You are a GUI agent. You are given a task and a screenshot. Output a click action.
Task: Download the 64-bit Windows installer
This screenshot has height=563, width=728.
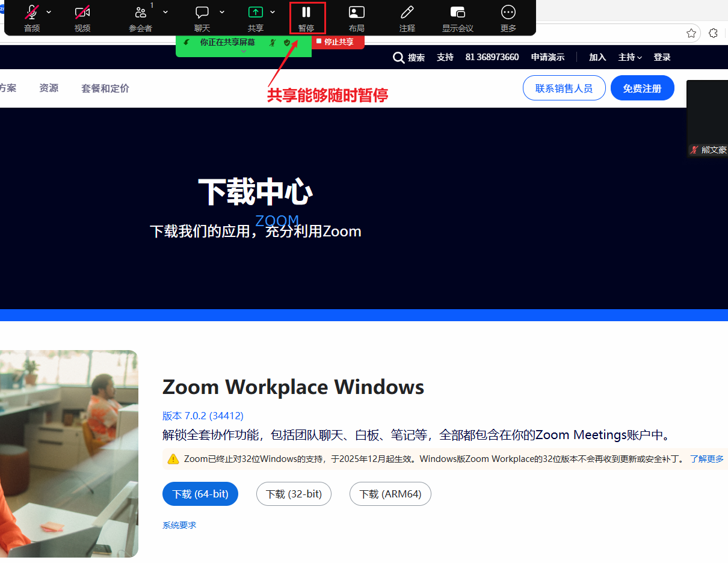200,494
